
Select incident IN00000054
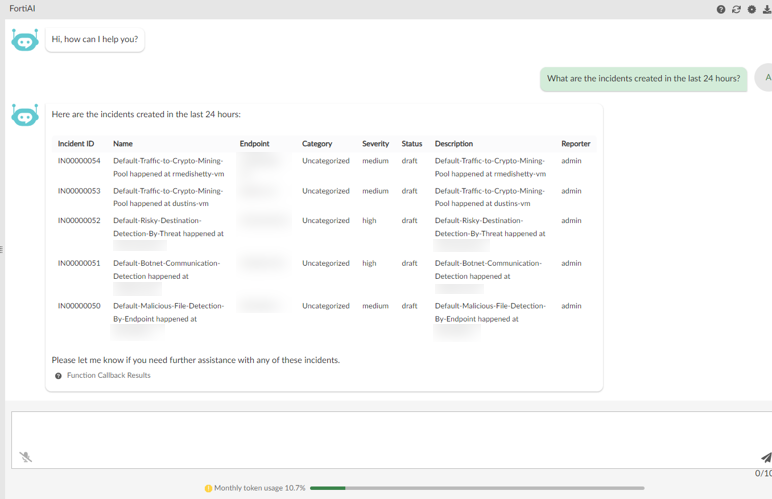(79, 161)
